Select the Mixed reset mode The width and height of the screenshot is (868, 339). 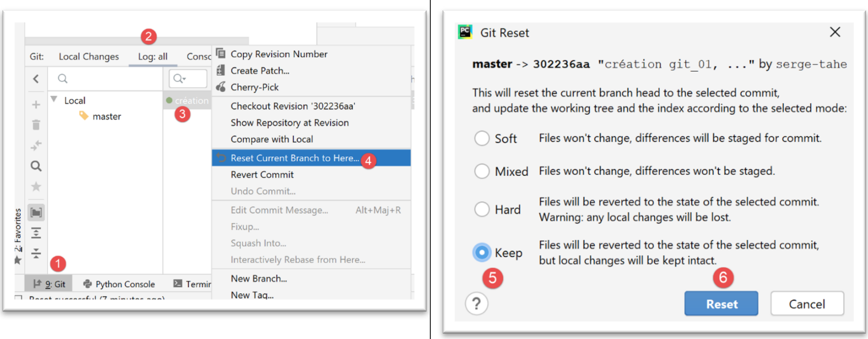click(482, 171)
